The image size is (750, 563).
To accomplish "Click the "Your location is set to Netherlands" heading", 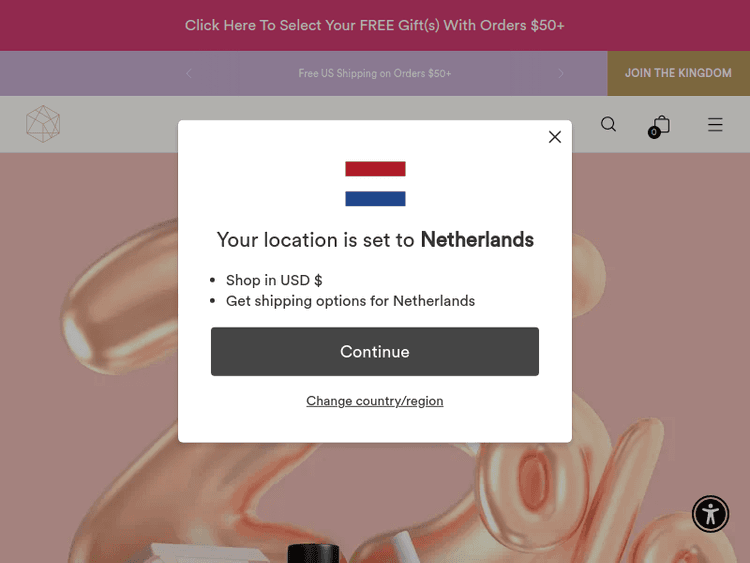I will pyautogui.click(x=375, y=240).
